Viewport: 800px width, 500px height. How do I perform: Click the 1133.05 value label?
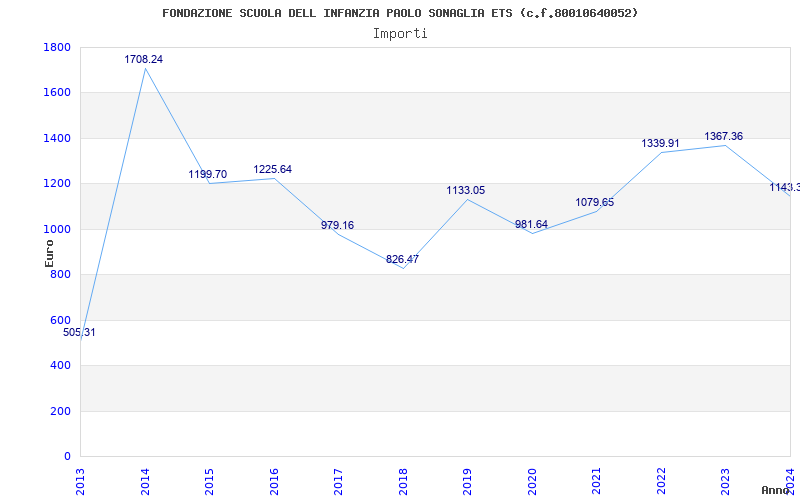click(x=466, y=191)
